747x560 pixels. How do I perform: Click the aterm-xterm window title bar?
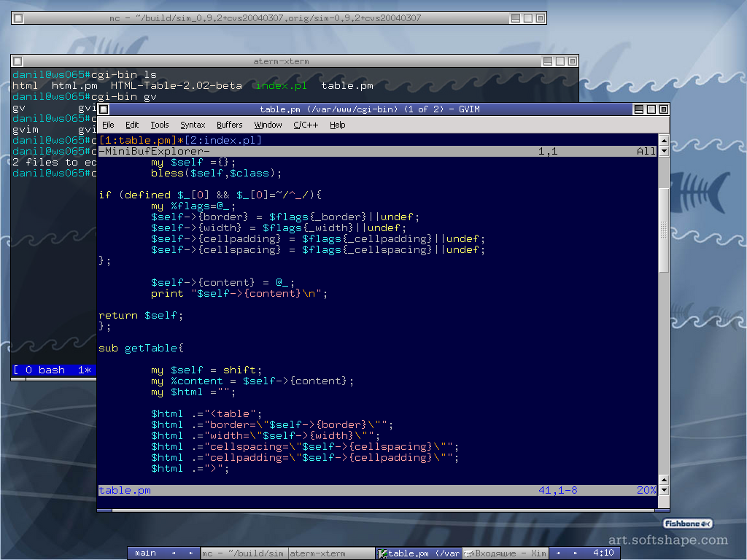coord(281,61)
